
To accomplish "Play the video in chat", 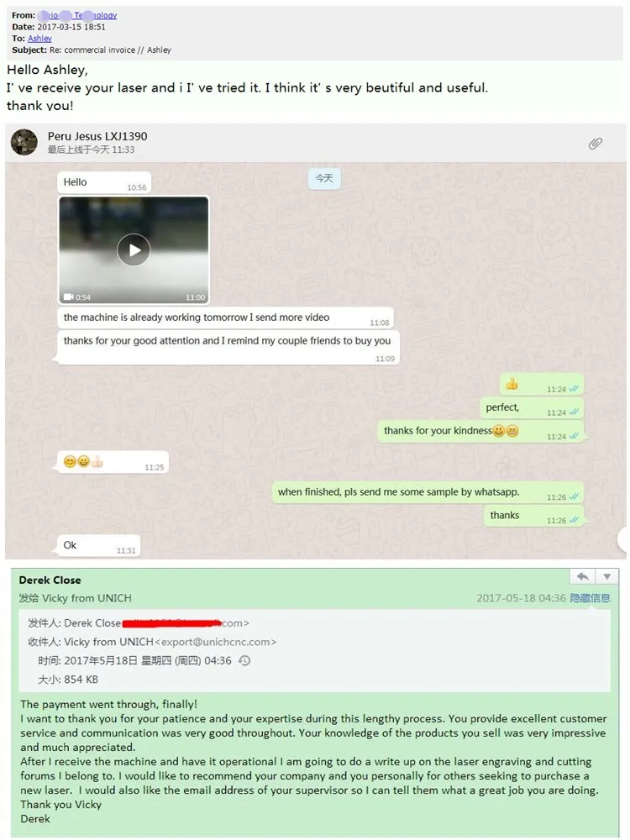I will click(x=134, y=249).
